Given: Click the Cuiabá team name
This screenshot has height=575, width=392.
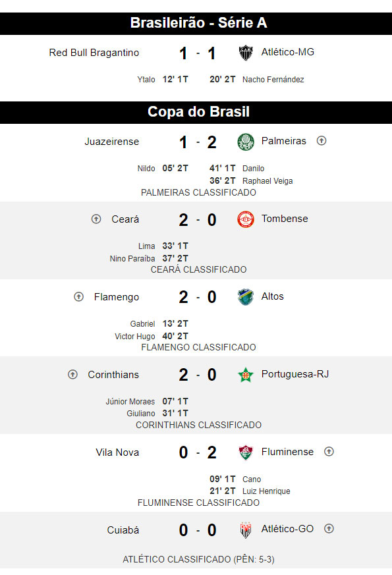Looking at the screenshot, I should click(x=123, y=530).
